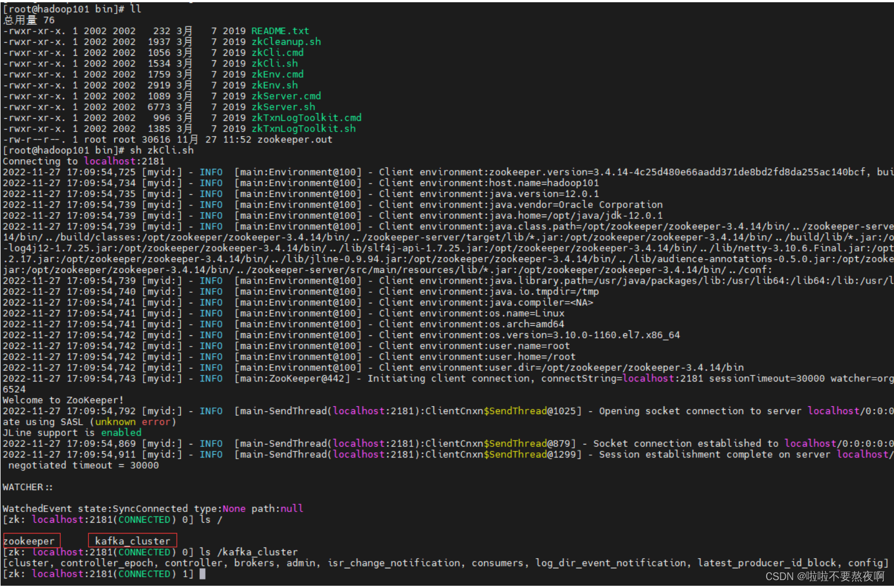
Task: Click the zkServer.cmd file name
Action: click(x=286, y=96)
